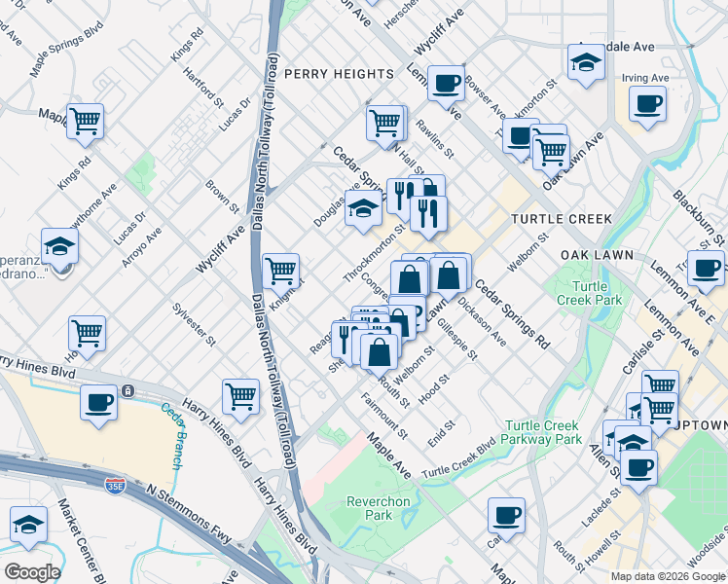Click the TURTLE CREEK neighborhood label
The image size is (728, 584).
[x=562, y=219]
